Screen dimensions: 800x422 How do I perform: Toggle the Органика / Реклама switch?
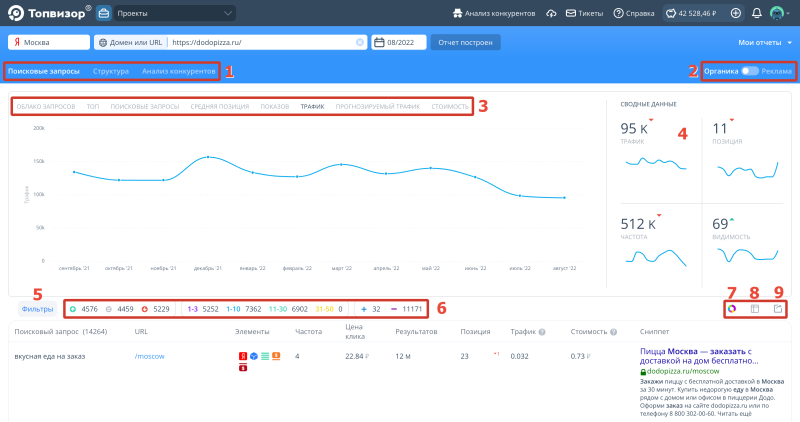pyautogui.click(x=750, y=71)
